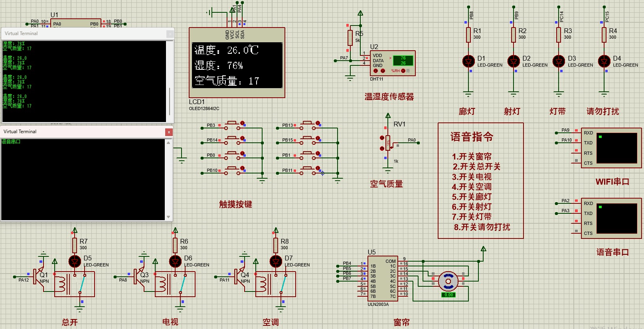Click the D4 LED for 请勿打扰
Screen dimensions: 644x329
click(604, 61)
